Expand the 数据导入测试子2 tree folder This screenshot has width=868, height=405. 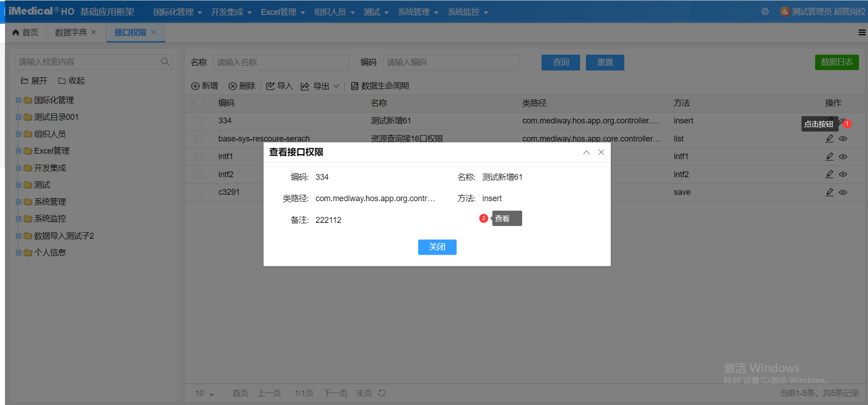19,236
